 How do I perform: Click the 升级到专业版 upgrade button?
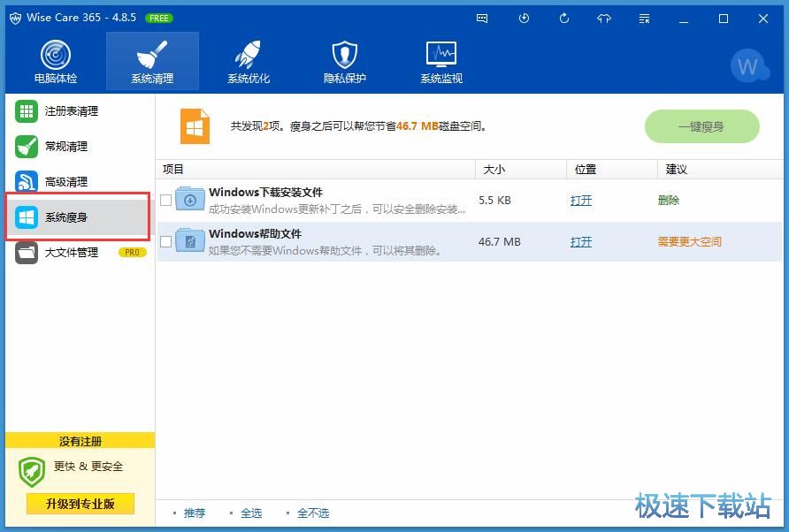(80, 504)
